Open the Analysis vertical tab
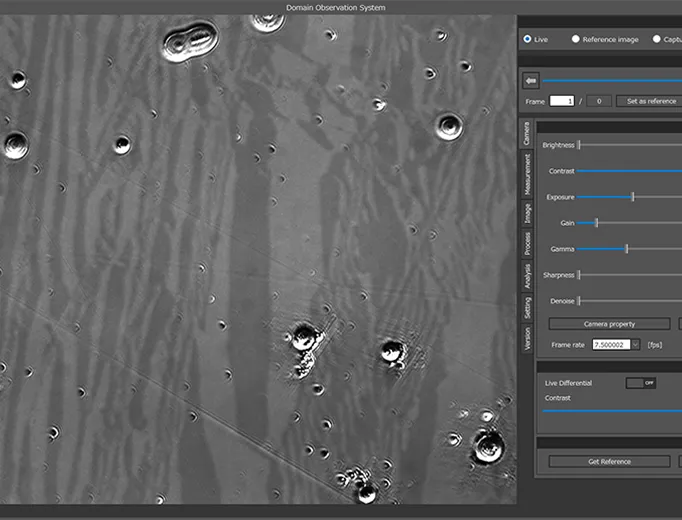 pos(527,276)
